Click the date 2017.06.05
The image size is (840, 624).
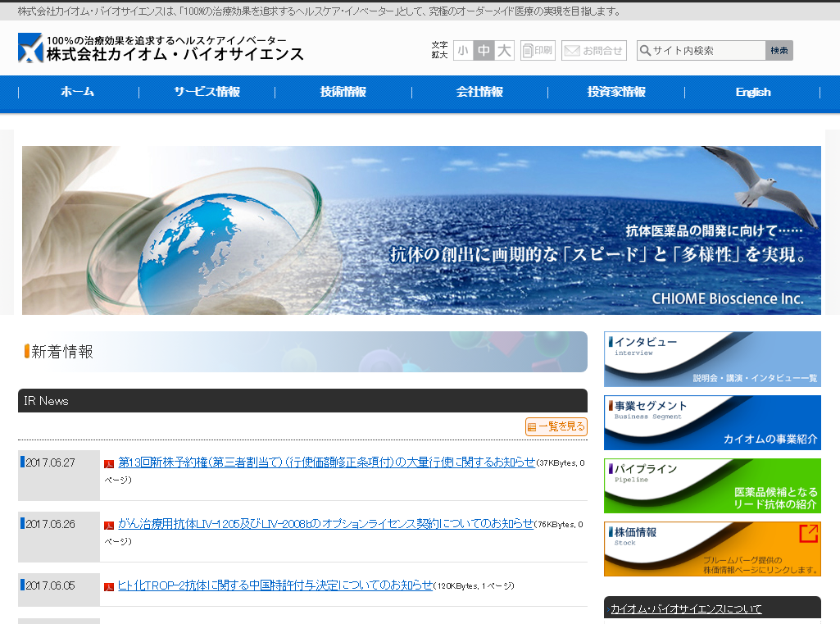pyautogui.click(x=50, y=586)
